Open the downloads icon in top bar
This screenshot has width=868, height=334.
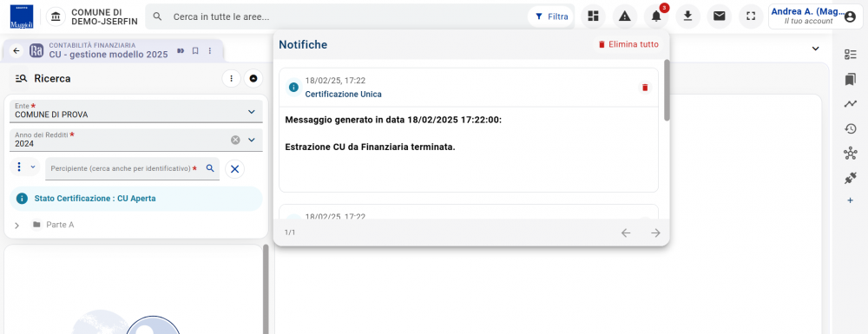click(688, 16)
